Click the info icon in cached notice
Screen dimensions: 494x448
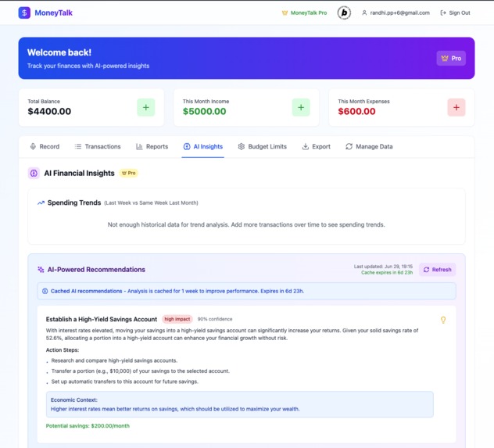(45, 291)
